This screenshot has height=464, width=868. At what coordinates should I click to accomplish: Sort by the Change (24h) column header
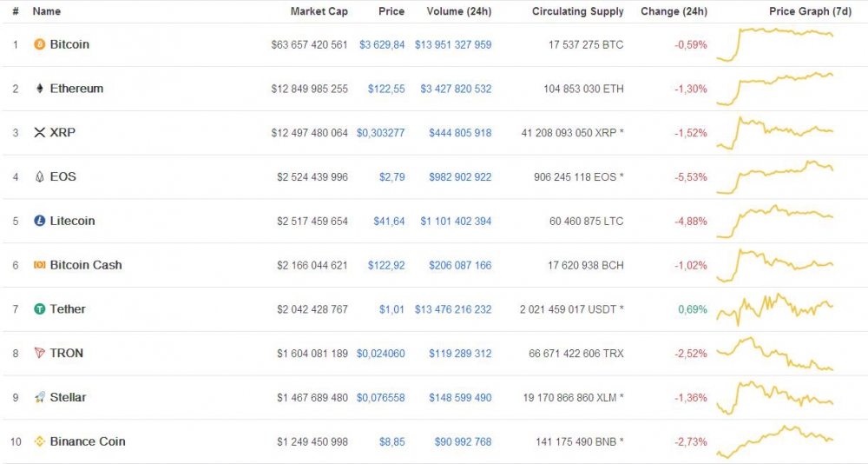[674, 11]
